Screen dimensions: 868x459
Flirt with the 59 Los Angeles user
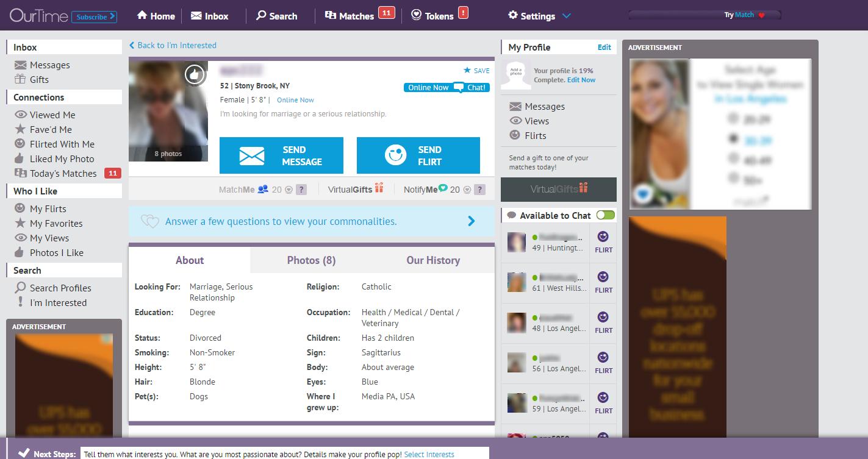[x=603, y=404]
